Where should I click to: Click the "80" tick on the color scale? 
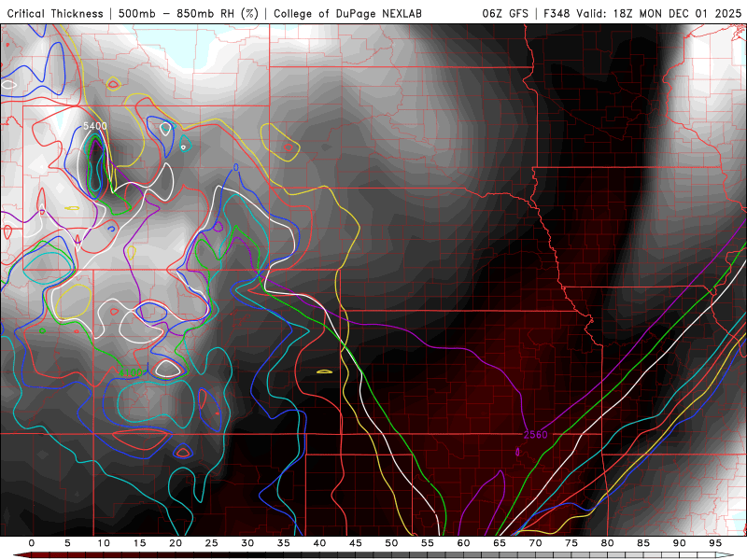coord(607,543)
